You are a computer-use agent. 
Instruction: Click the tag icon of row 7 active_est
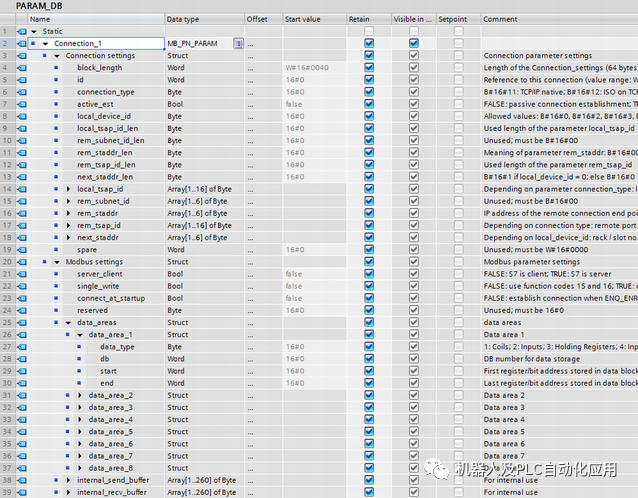click(22, 104)
